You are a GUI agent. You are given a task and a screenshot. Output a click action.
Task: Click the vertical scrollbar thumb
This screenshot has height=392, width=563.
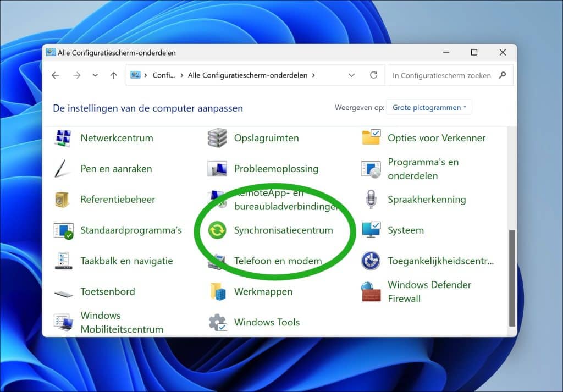[512, 278]
